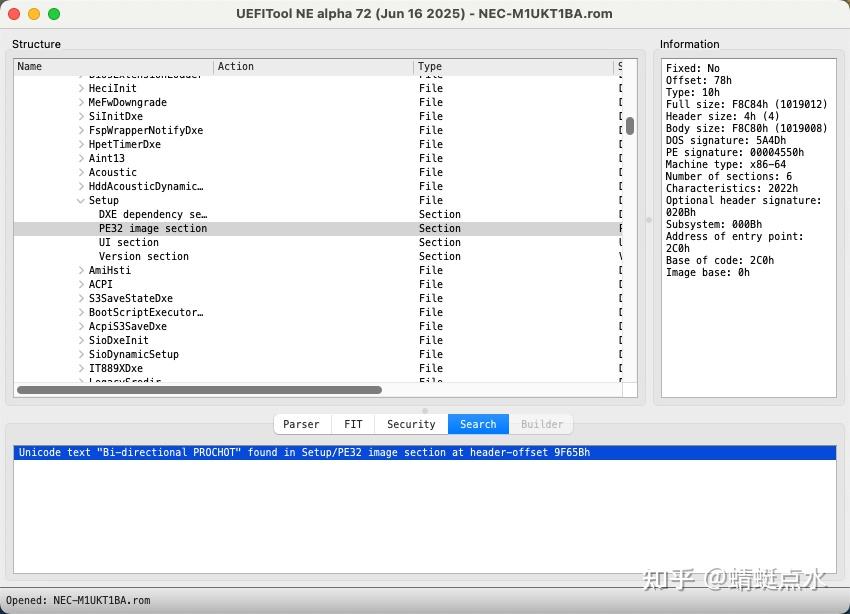The image size is (850, 614).
Task: Select the PE32 image section entry
Action: coord(150,228)
